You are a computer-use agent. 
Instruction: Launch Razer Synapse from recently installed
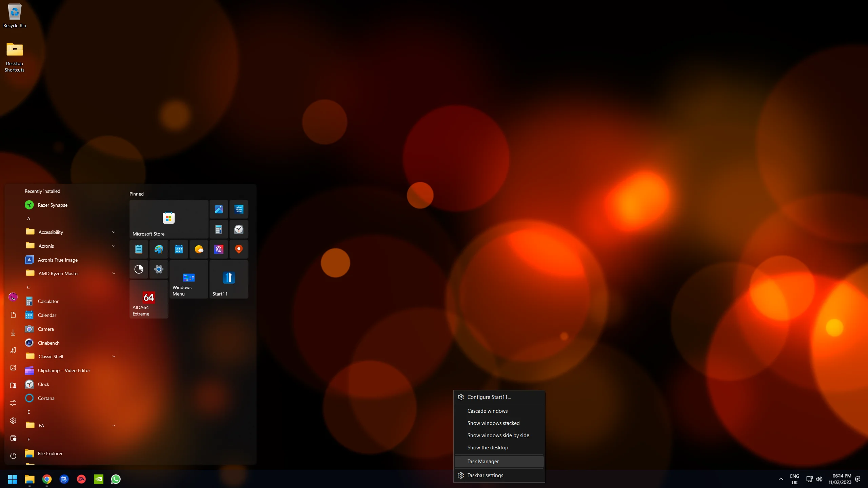coord(71,205)
